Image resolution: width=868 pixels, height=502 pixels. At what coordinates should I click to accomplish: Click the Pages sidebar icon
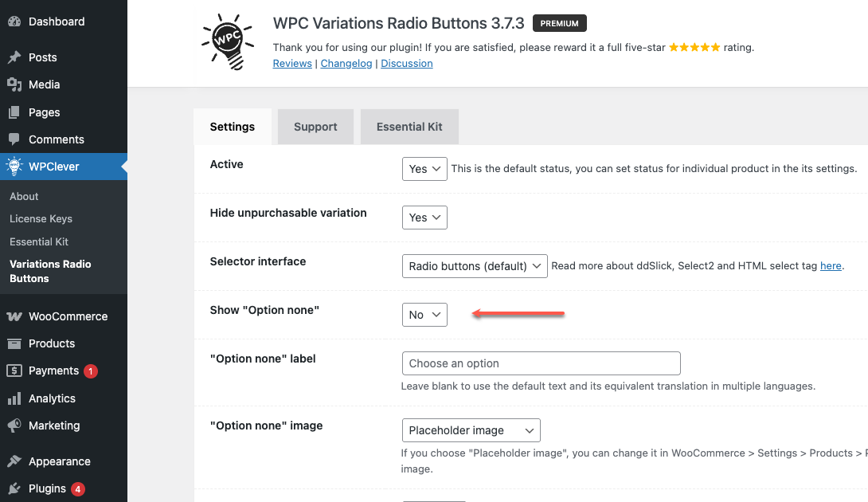click(14, 112)
